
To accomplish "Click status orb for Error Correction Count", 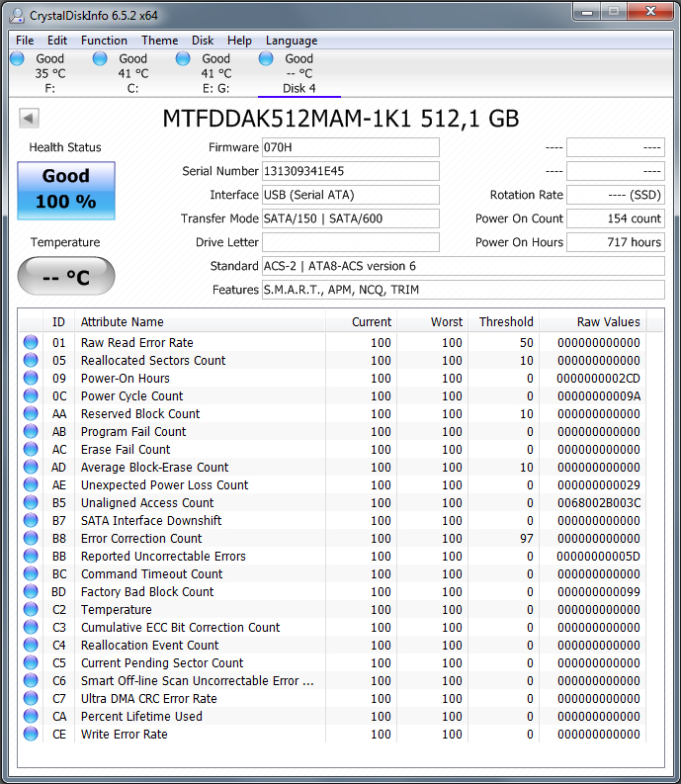I will [31, 538].
